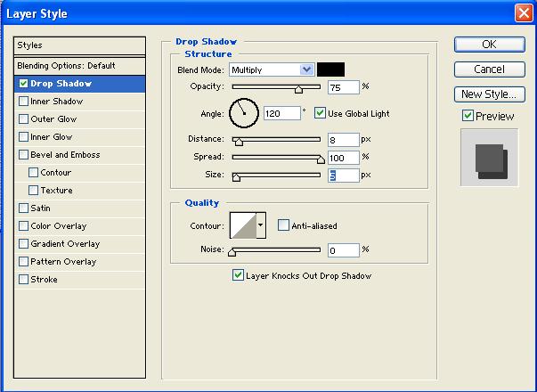Image resolution: width=537 pixels, height=392 pixels.
Task: Select Blending Options: Default entry
Action: pos(79,66)
